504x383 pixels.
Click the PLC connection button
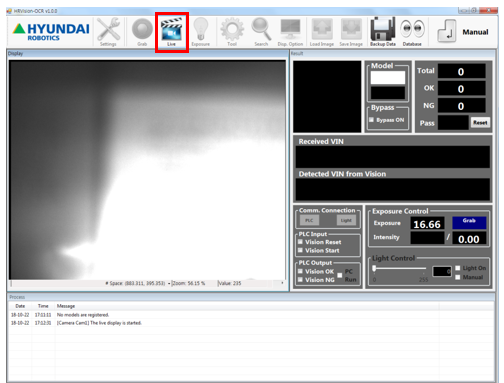309,220
